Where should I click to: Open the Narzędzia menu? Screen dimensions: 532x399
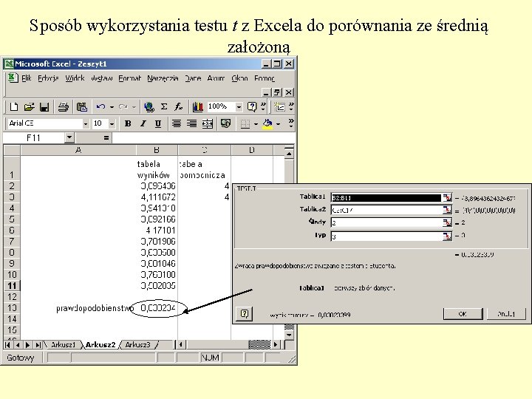(163, 78)
